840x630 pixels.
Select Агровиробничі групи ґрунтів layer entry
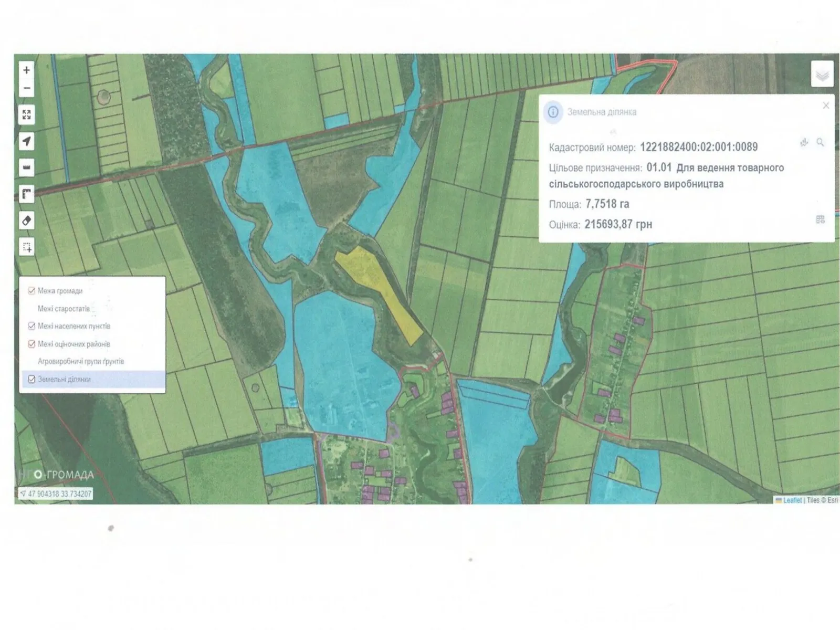pos(80,362)
